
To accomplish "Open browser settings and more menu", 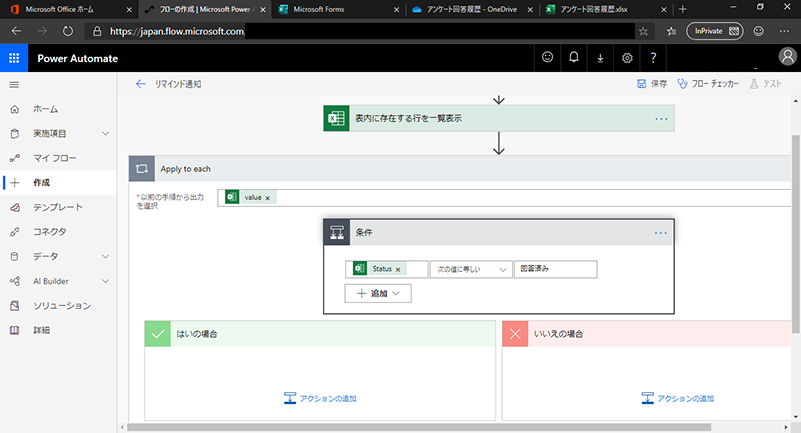I will tap(784, 31).
